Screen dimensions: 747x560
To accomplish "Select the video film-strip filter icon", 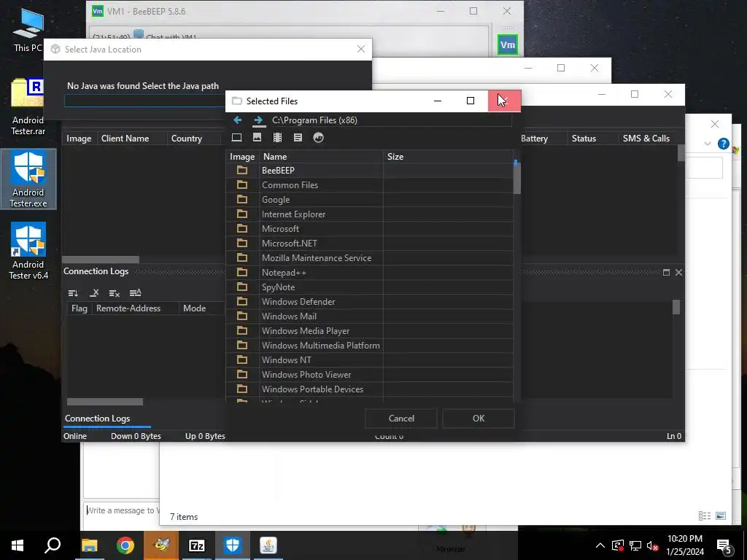I will pos(277,138).
